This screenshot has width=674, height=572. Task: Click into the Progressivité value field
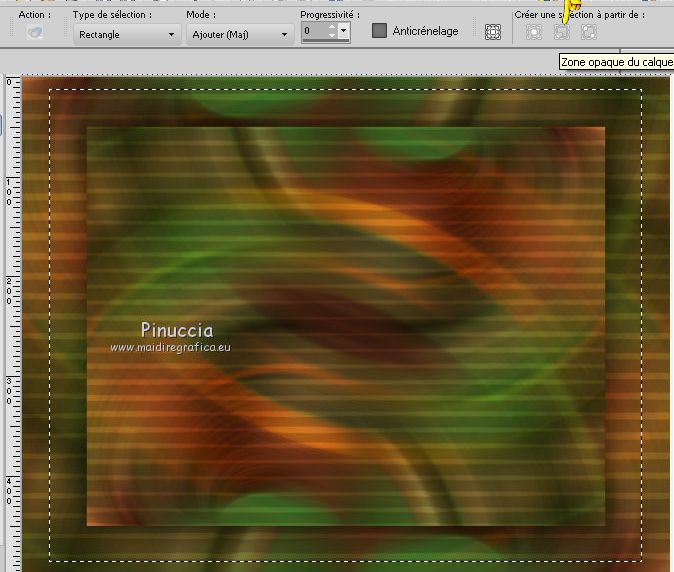tap(315, 31)
